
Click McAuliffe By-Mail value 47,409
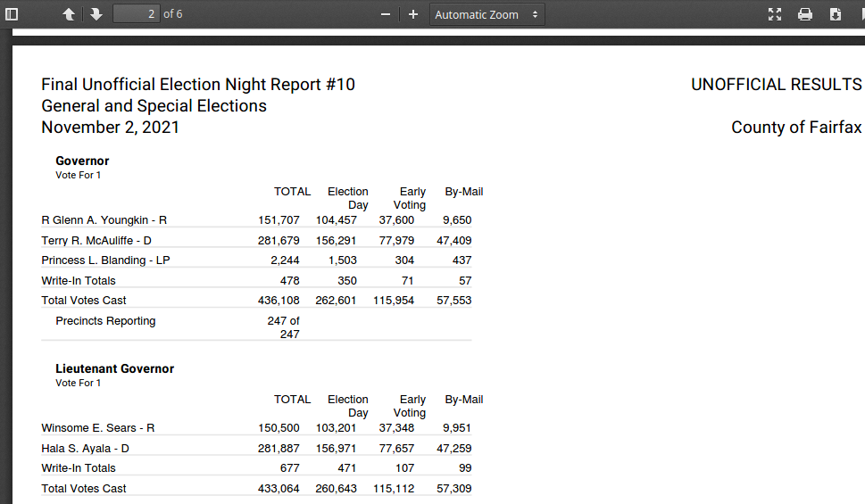[454, 241]
